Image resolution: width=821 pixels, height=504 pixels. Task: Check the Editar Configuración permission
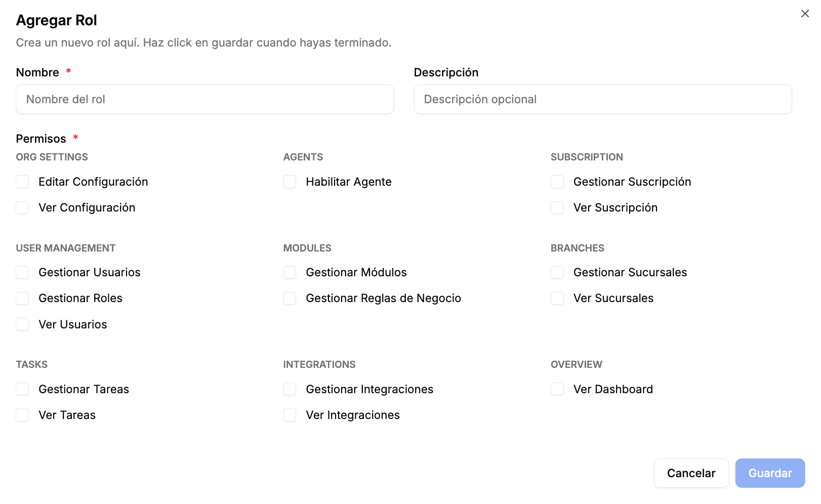click(22, 182)
